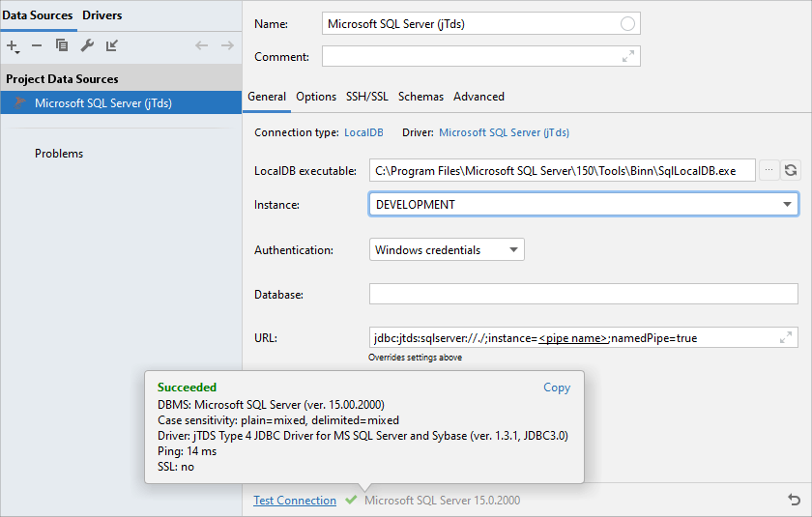The width and height of the screenshot is (812, 517).
Task: Refresh the LocalDB instances list
Action: point(791,171)
